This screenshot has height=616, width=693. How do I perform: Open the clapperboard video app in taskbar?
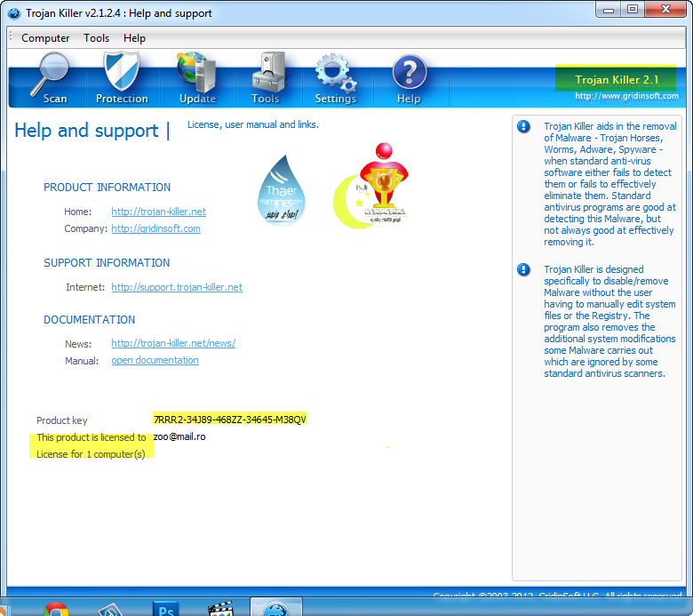click(x=220, y=609)
